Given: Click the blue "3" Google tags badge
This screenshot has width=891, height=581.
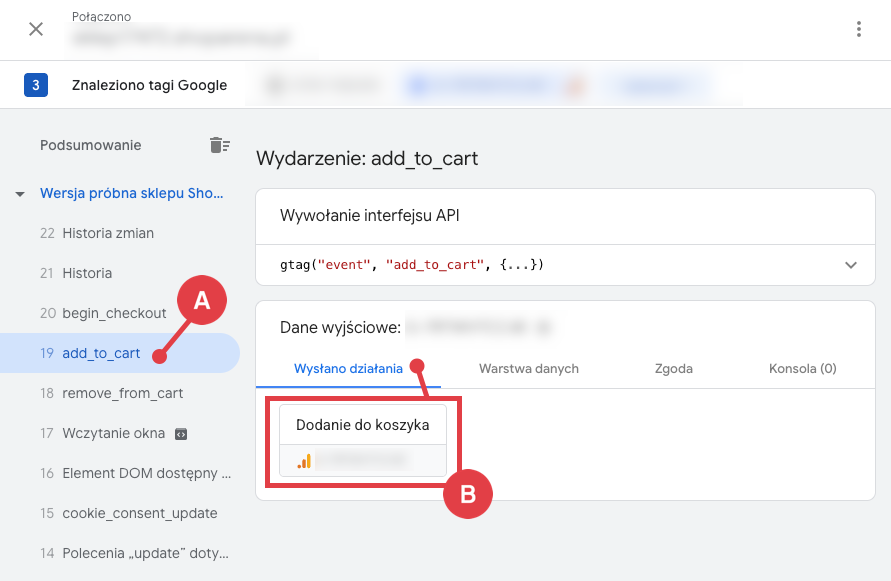Looking at the screenshot, I should [x=37, y=85].
